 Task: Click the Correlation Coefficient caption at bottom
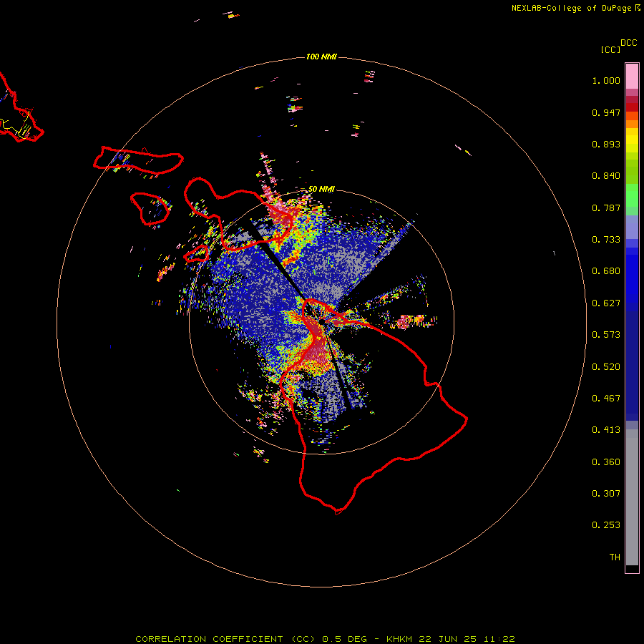(325, 639)
